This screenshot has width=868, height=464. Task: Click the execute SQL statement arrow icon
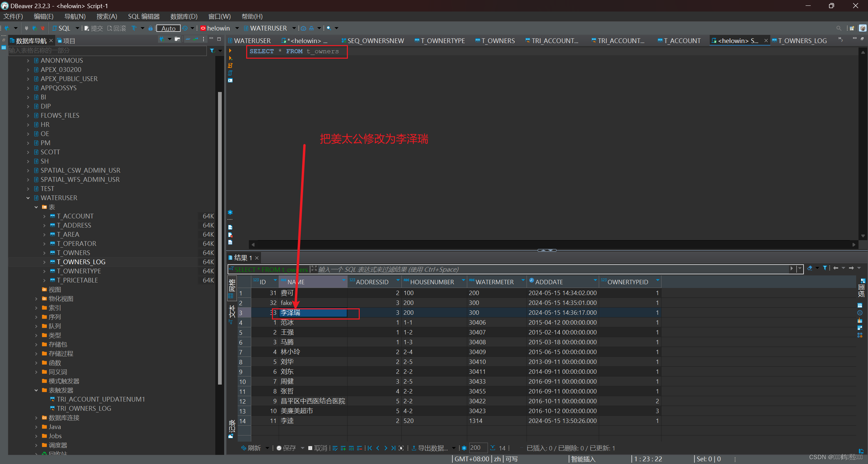pyautogui.click(x=230, y=51)
